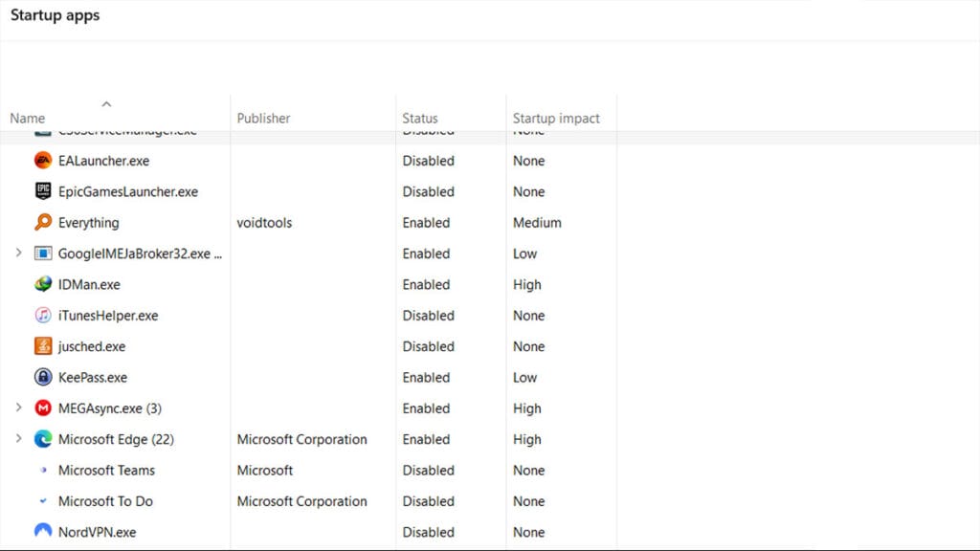Click the EALauncher.exe app icon
This screenshot has width=980, height=551.
[43, 161]
